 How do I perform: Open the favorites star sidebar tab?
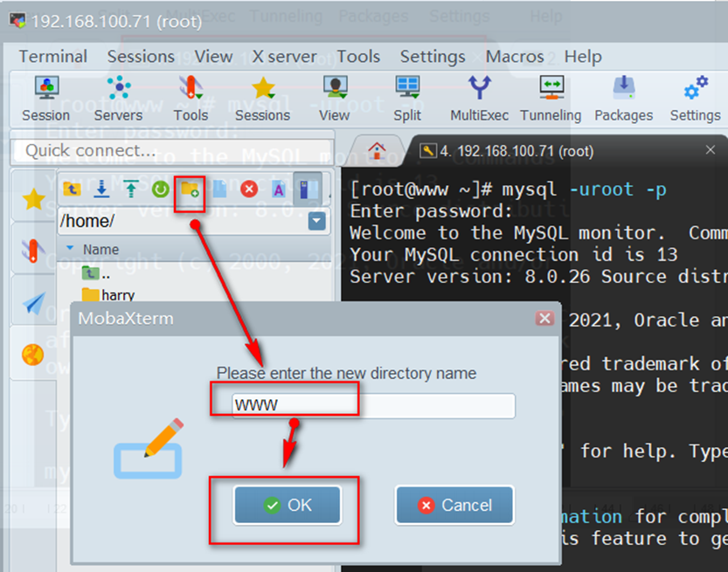tap(33, 199)
